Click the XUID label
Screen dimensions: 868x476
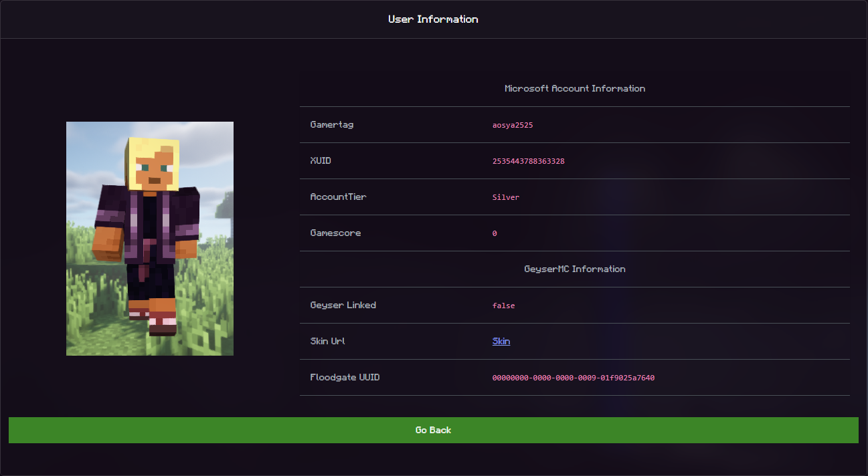point(321,161)
